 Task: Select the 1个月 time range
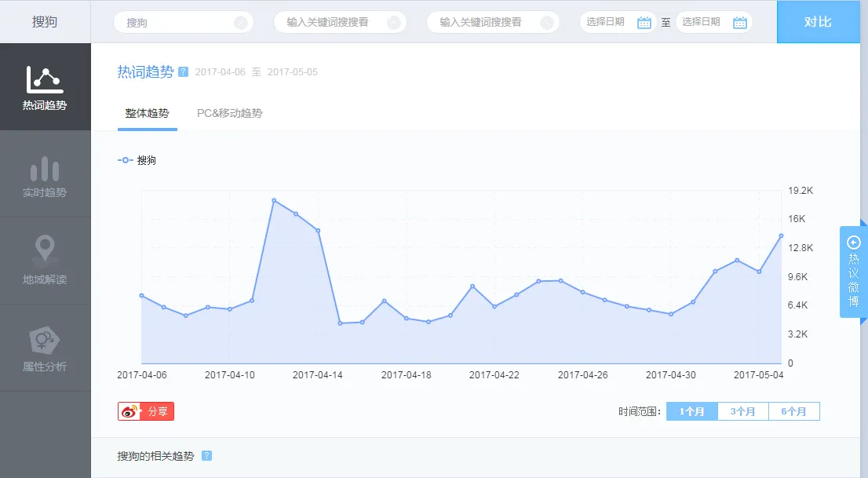[x=691, y=411]
